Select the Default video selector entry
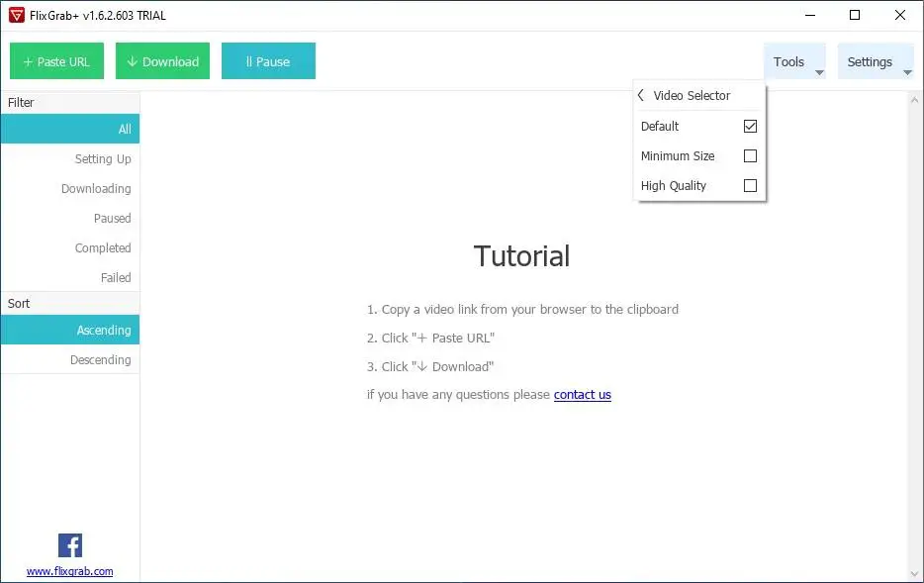The width and height of the screenshot is (924, 583). pyautogui.click(x=699, y=126)
